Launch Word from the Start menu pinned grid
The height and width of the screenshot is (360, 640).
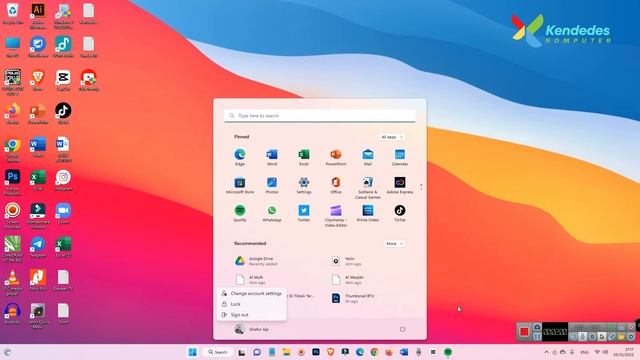271,157
